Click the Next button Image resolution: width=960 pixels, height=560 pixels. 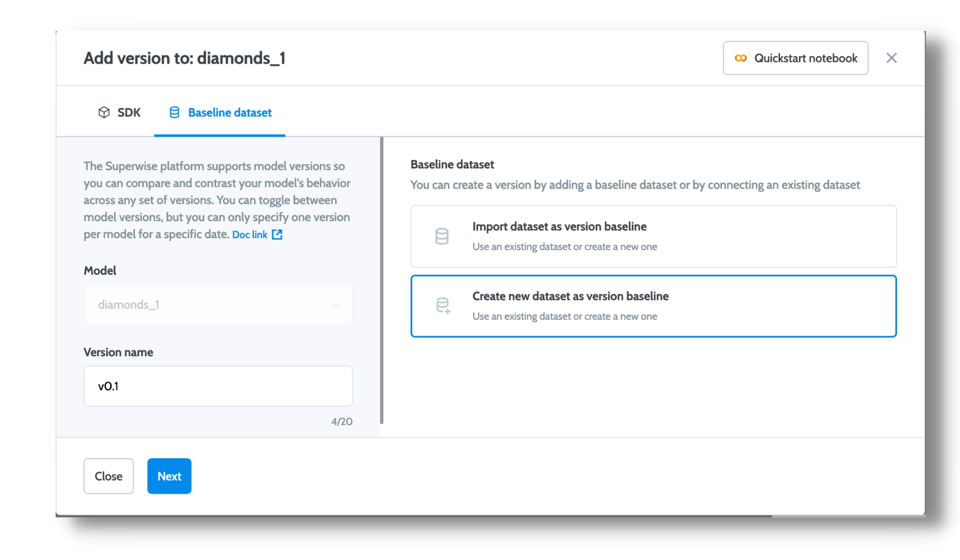[169, 476]
